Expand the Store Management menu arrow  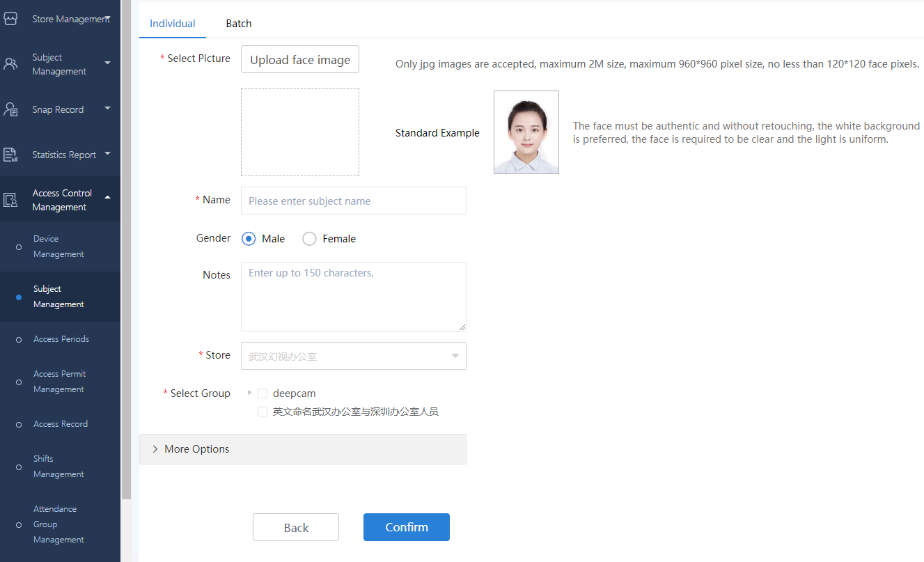(107, 19)
